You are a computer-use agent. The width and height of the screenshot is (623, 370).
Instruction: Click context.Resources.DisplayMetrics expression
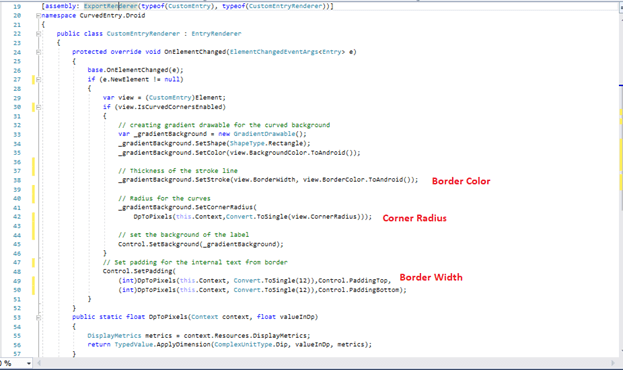(x=245, y=336)
